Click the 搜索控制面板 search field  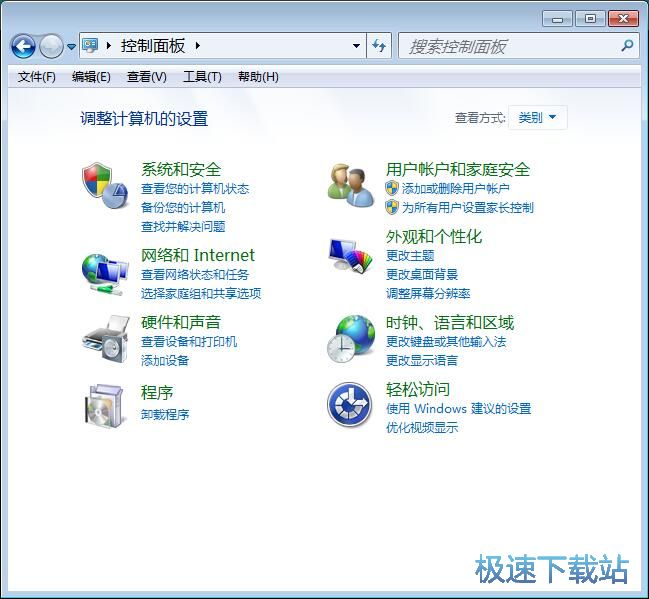coord(519,46)
